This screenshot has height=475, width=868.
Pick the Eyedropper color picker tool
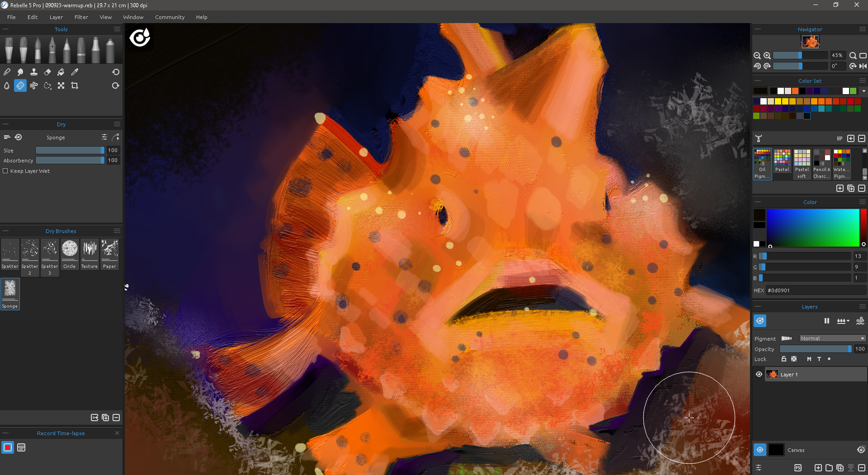[75, 72]
